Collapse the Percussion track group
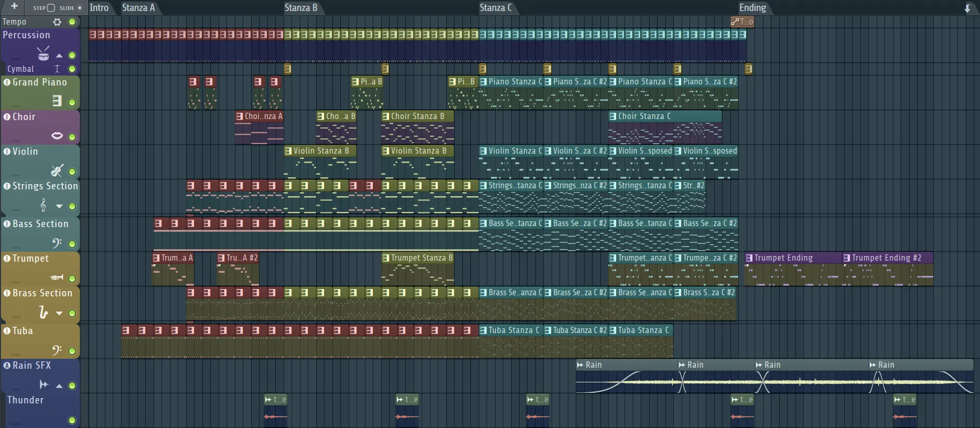Screen dimensions: 980x428 coord(59,56)
